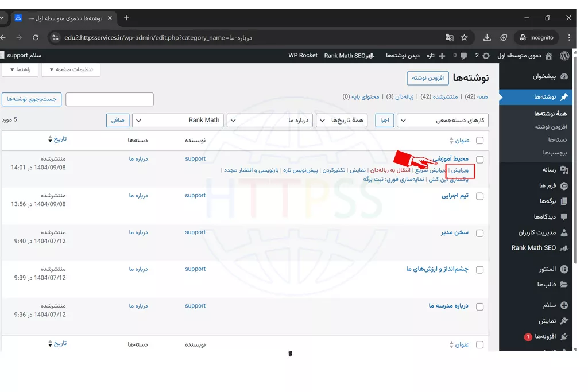Click the WordPress logo in admin bar
The image size is (588, 392).
point(564,56)
